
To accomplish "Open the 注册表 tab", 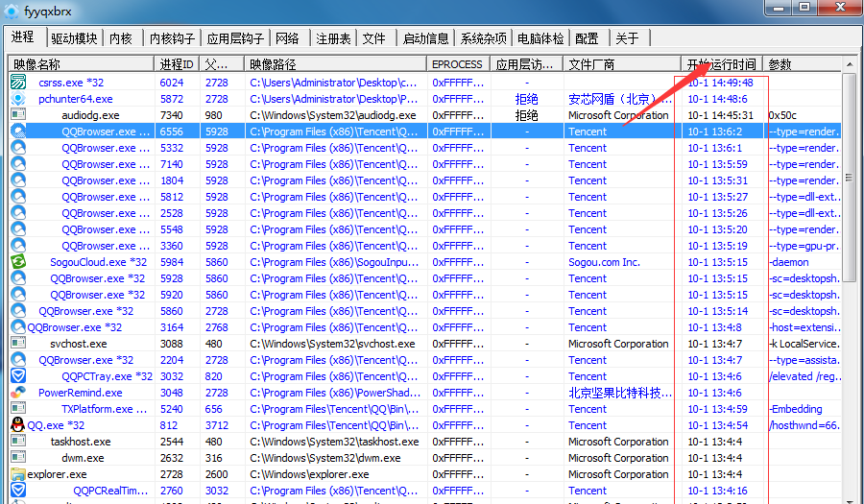I will click(x=333, y=38).
